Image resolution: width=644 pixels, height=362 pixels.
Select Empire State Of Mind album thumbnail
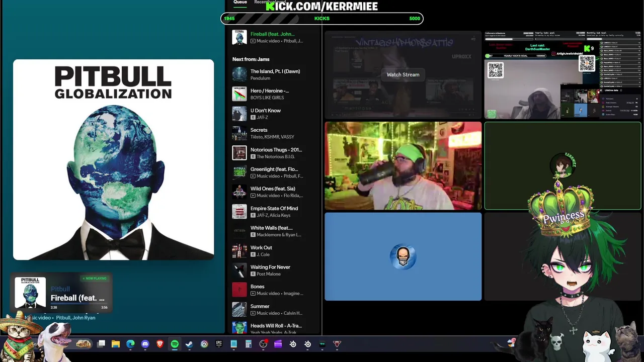click(239, 212)
